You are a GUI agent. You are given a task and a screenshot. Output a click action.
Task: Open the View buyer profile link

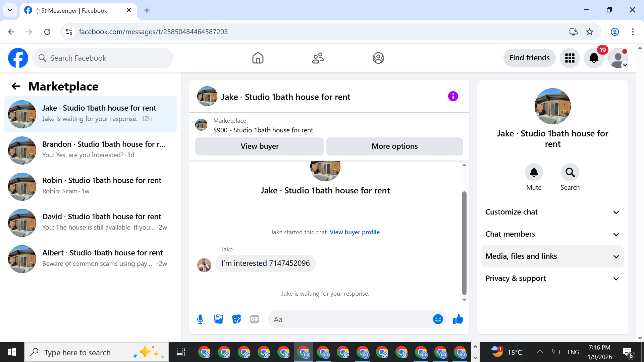(355, 232)
